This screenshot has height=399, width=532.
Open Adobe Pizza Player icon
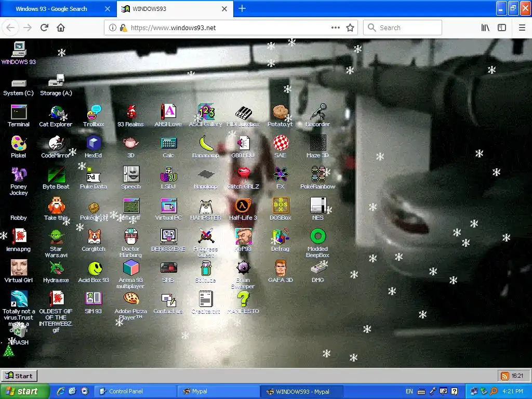[x=130, y=306]
